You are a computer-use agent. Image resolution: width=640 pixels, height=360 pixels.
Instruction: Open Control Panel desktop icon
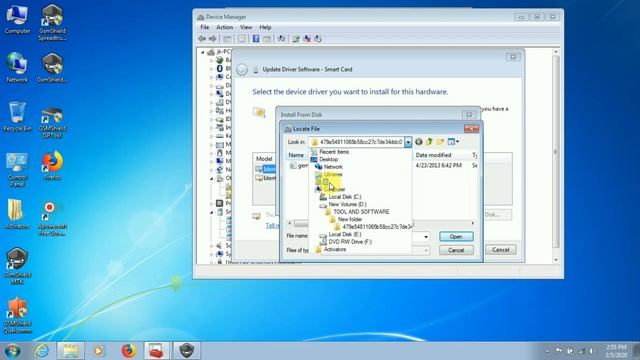point(17,169)
